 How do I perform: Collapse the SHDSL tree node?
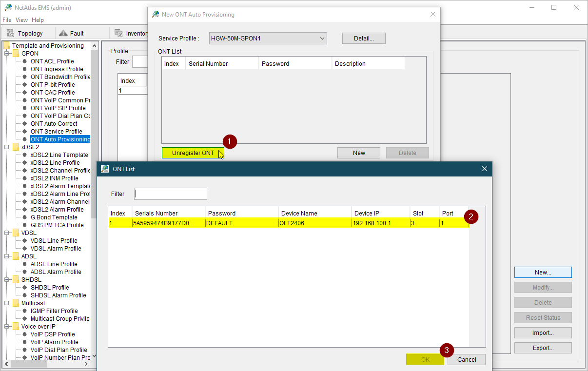pyautogui.click(x=7, y=280)
